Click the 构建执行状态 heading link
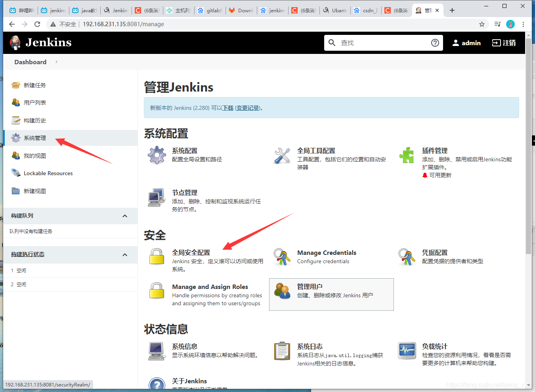 [28, 254]
